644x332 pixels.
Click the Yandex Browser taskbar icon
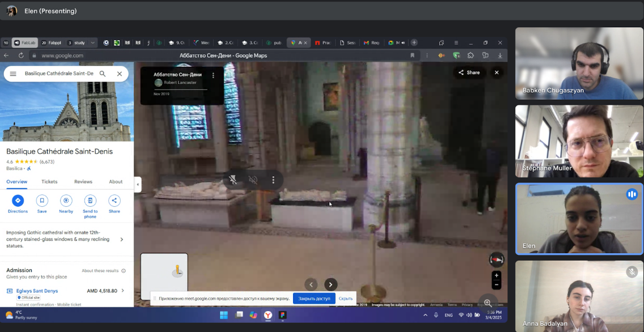coord(268,315)
